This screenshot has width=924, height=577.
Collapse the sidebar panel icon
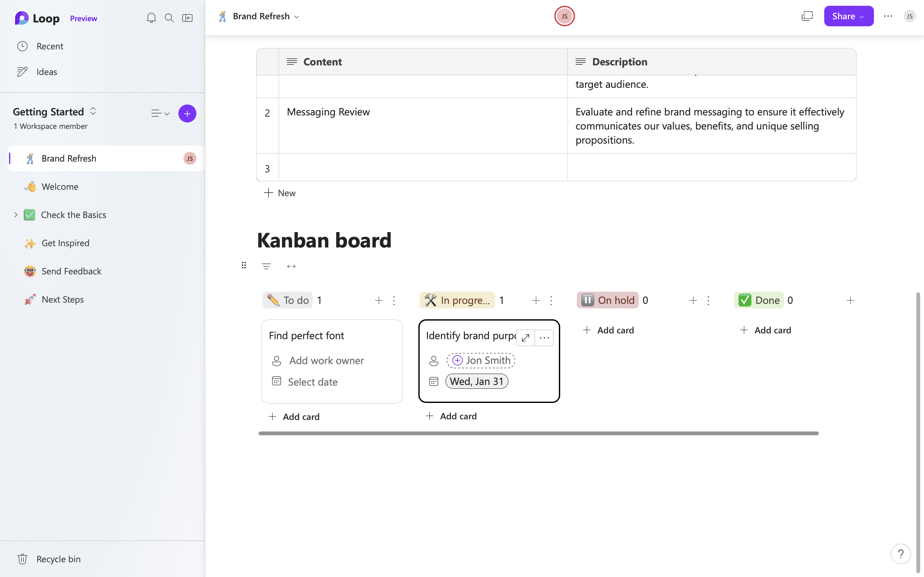pos(187,18)
